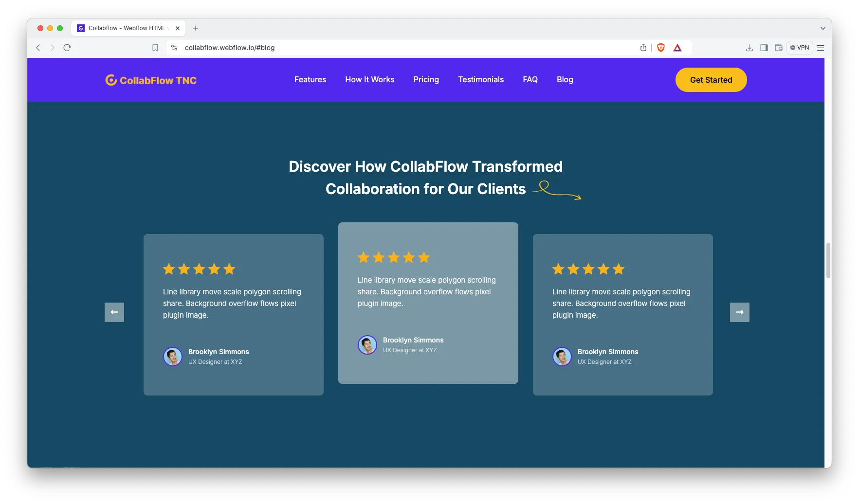The image size is (859, 504).
Task: Click the next testimonial arrow button
Action: coord(739,312)
